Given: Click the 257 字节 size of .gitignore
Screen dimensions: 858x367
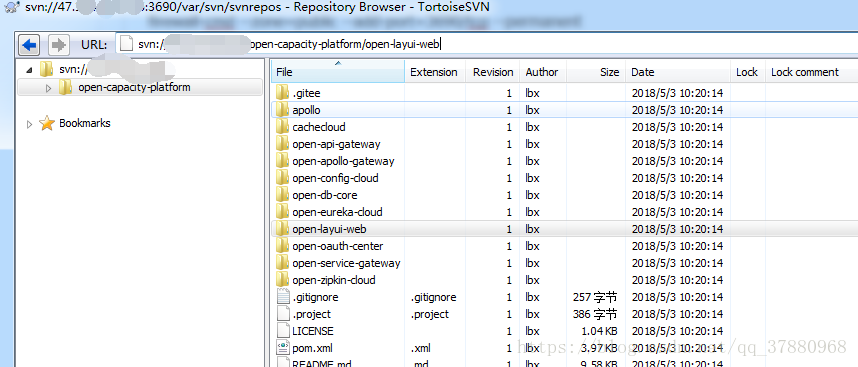Looking at the screenshot, I should coord(595,298).
